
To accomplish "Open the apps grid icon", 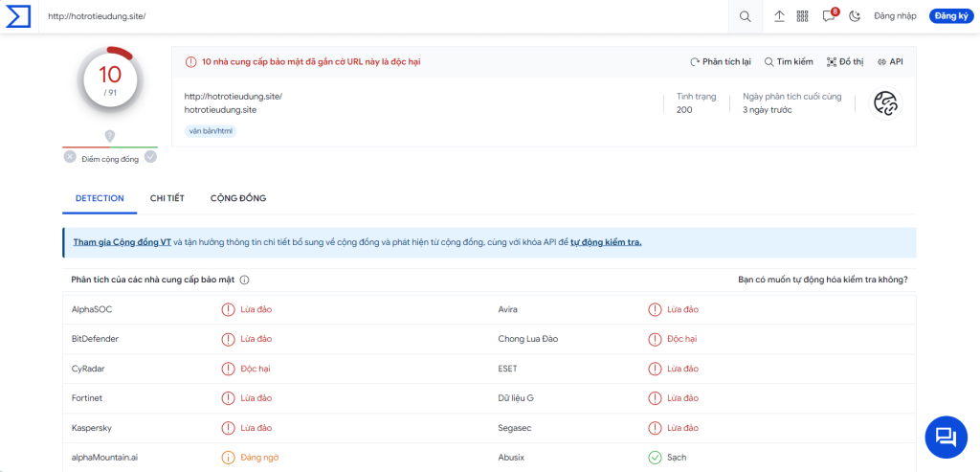I will coord(803,16).
